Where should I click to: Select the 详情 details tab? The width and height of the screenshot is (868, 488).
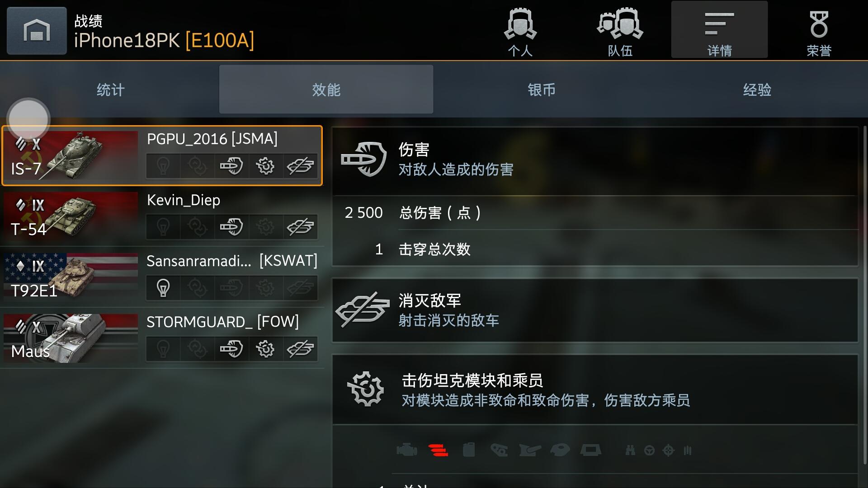pyautogui.click(x=719, y=29)
